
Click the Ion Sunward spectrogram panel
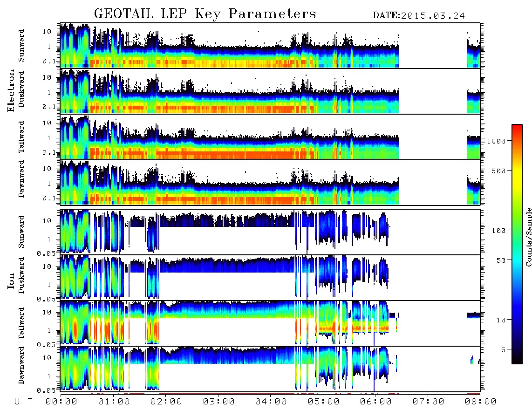click(270, 232)
